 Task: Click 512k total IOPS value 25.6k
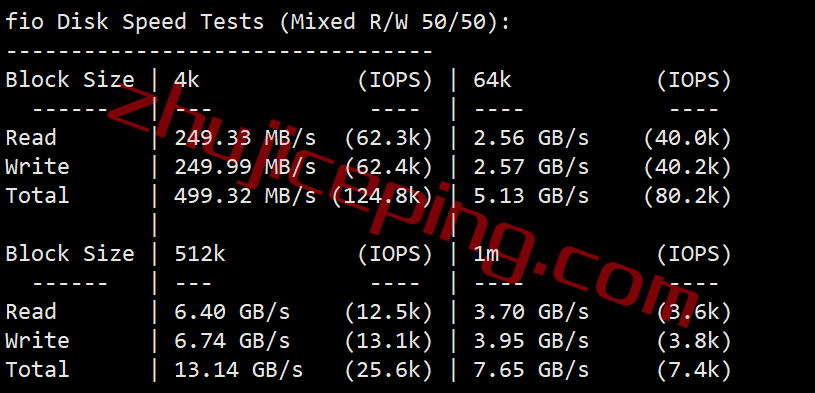(388, 370)
